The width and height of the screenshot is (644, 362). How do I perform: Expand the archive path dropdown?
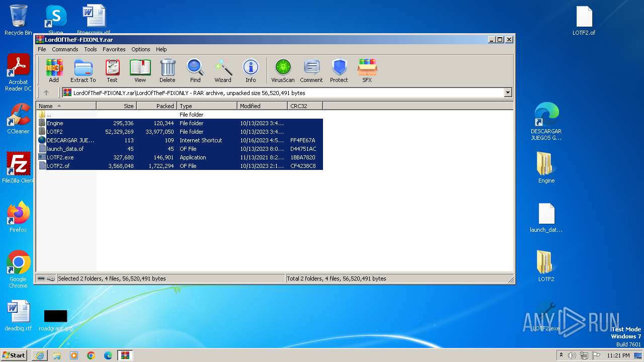pyautogui.click(x=508, y=93)
